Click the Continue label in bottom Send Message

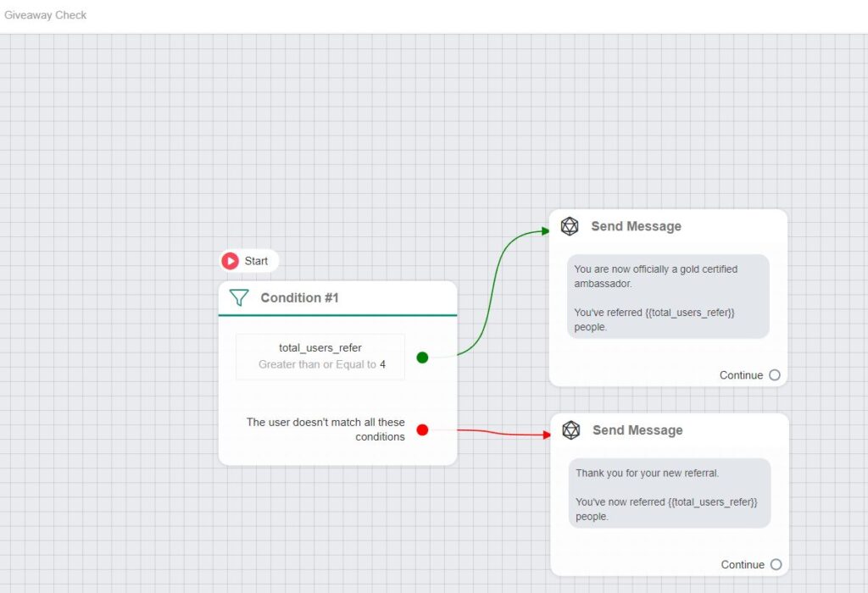[743, 564]
